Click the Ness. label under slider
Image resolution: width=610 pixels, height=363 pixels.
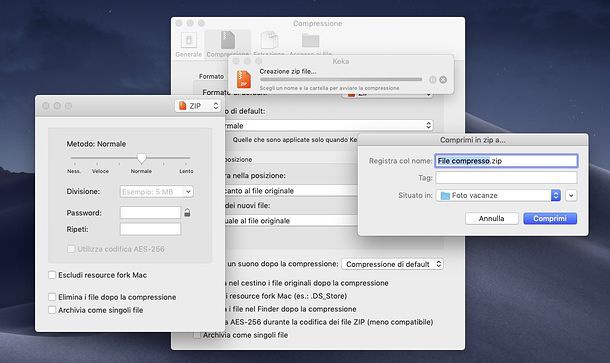(x=74, y=171)
